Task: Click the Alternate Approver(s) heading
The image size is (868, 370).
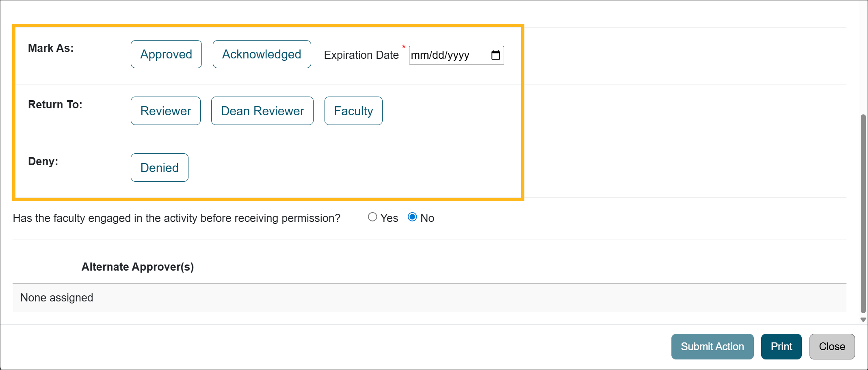Action: coord(138,267)
